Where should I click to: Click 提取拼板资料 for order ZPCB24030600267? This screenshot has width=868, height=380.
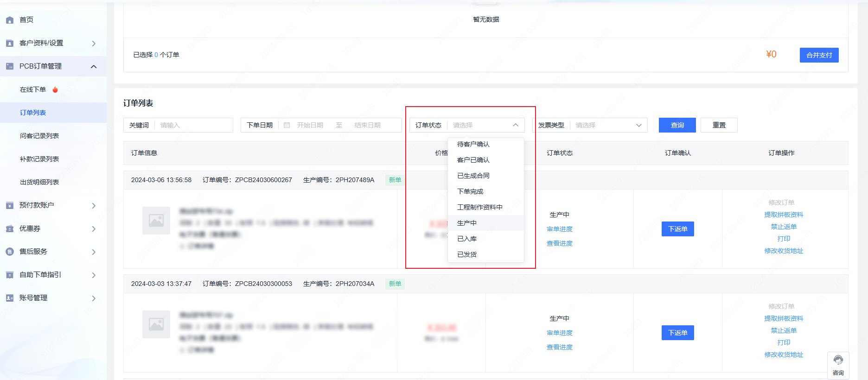(784, 215)
